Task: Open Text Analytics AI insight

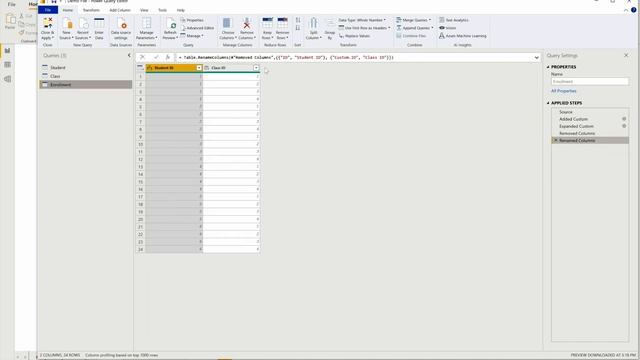Action: pos(454,20)
